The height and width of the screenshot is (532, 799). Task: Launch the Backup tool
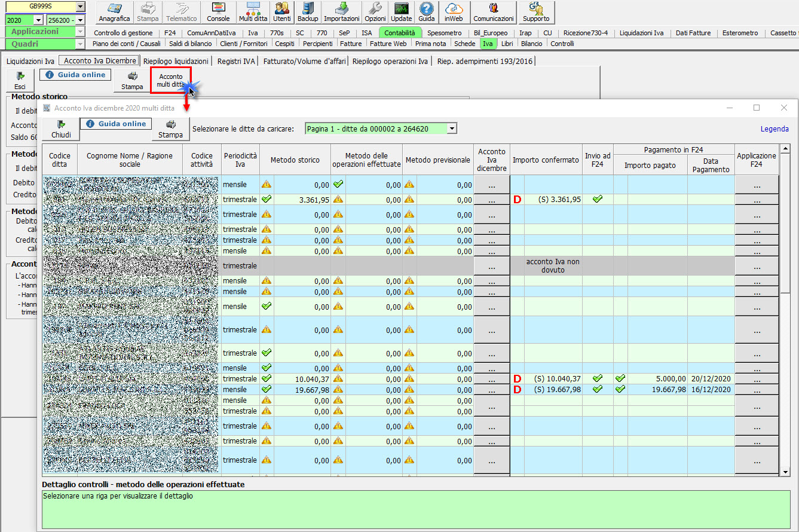308,12
